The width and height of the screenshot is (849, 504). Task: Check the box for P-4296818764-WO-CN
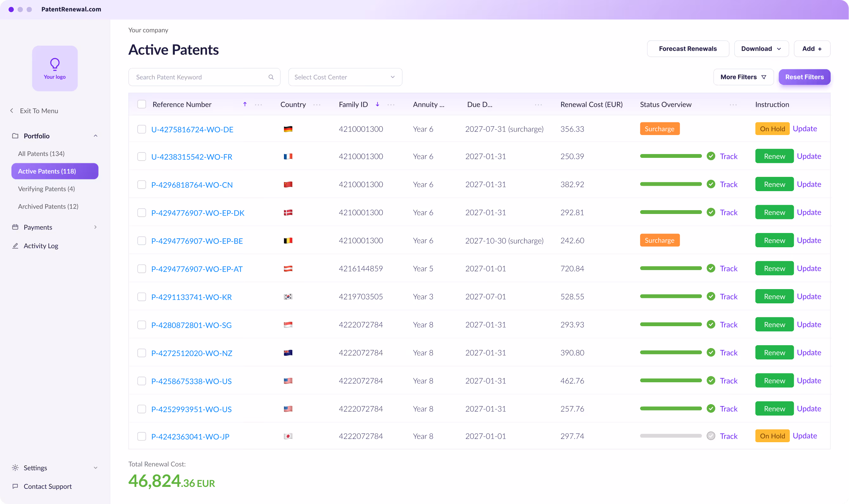[x=142, y=184]
